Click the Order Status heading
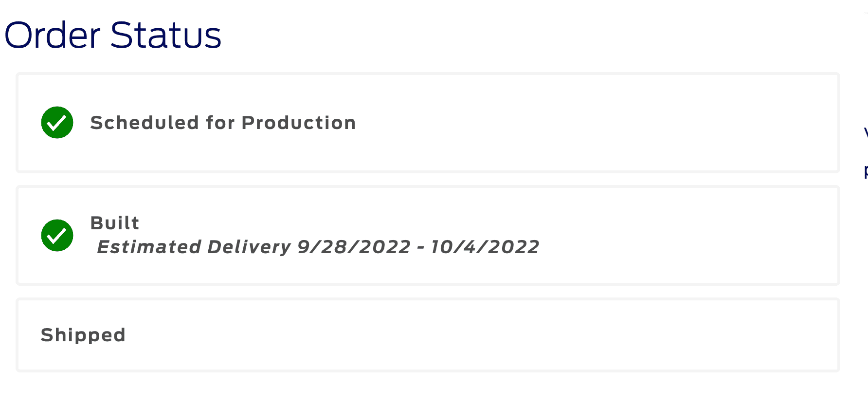Screen dimensions: 868x407 tap(113, 36)
